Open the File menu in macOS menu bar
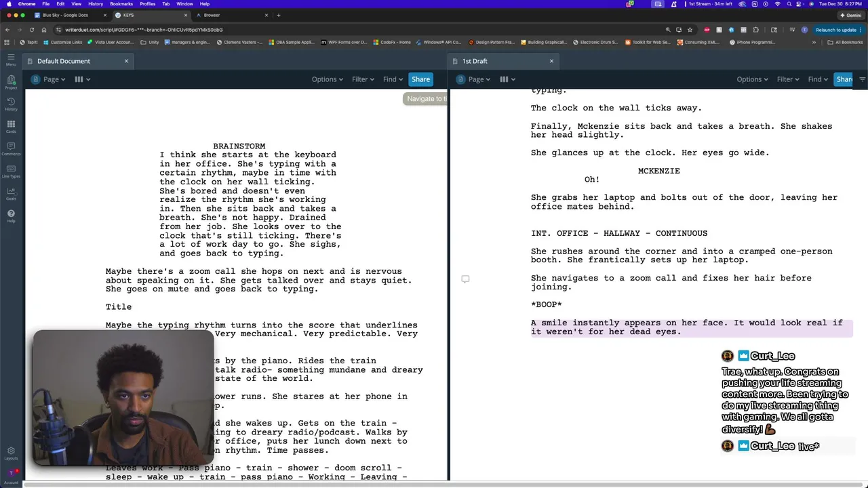The image size is (868, 488). (45, 4)
